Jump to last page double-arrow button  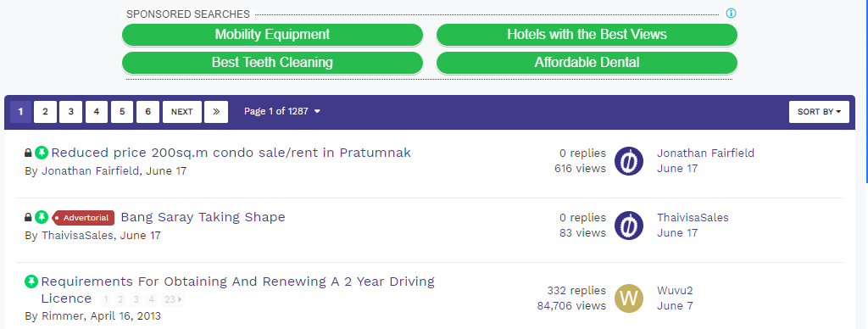216,112
